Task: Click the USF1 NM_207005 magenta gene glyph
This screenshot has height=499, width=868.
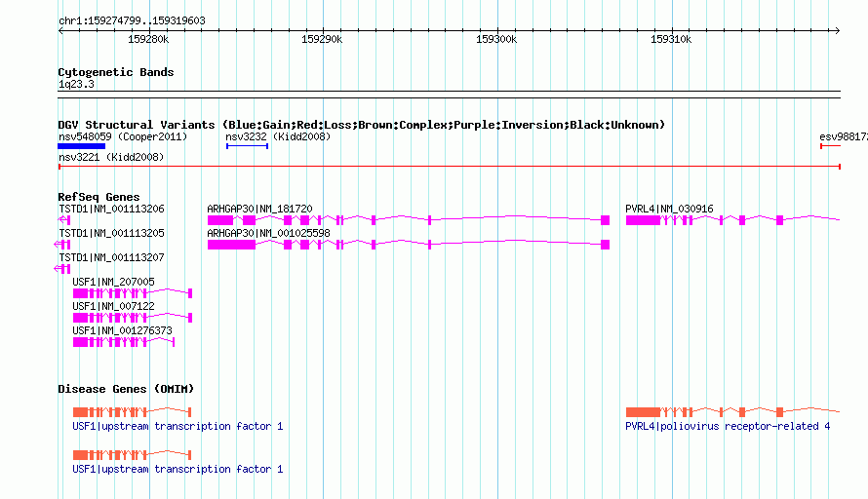Action: (x=133, y=293)
